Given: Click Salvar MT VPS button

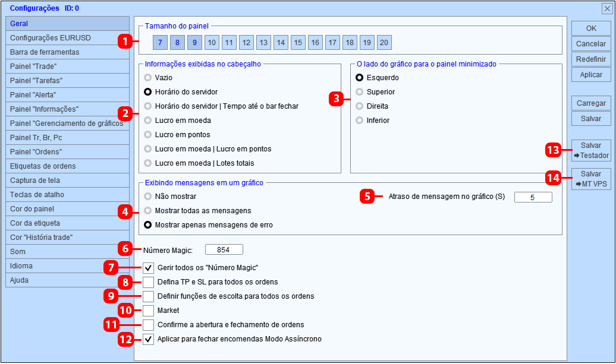Looking at the screenshot, I should tap(591, 179).
